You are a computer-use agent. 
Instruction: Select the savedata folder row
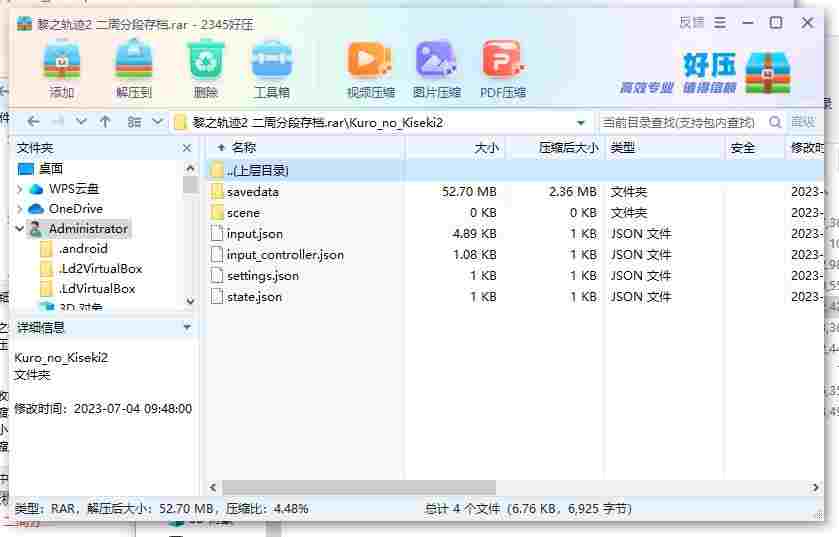click(515, 191)
